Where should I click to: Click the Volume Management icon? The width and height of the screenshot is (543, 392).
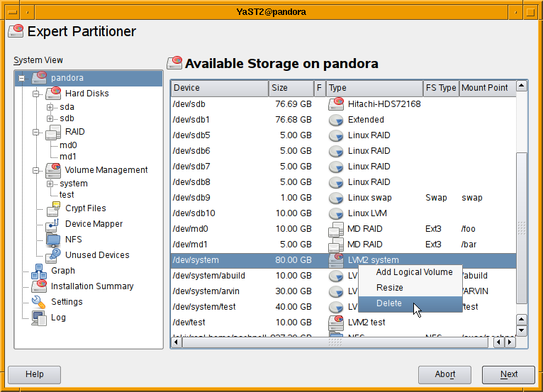coord(53,170)
